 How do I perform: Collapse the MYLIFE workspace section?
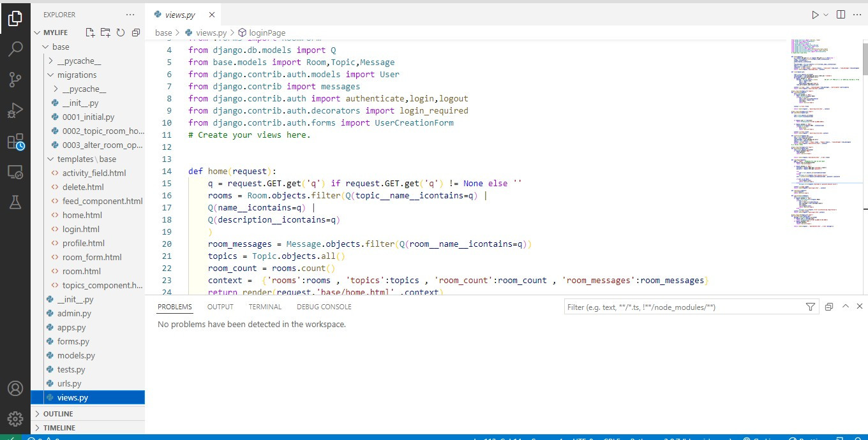[x=87, y=33]
